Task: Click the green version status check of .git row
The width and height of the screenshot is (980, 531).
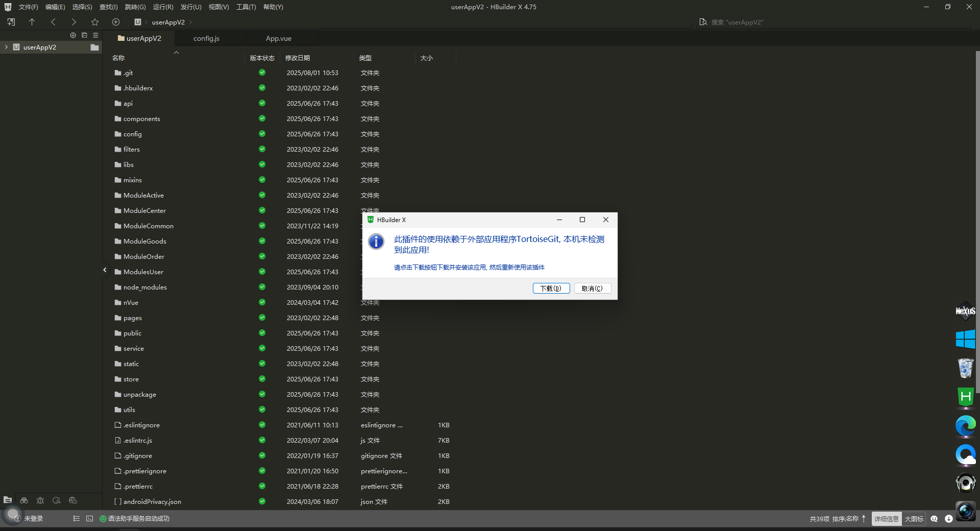Action: [x=262, y=73]
